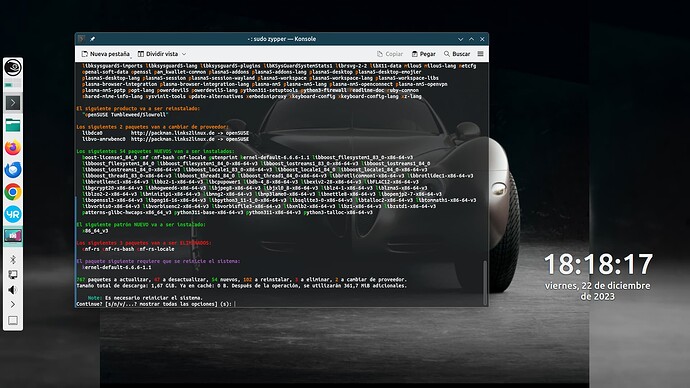Click "Es necesario reiniciar el sistema" note

click(x=153, y=298)
